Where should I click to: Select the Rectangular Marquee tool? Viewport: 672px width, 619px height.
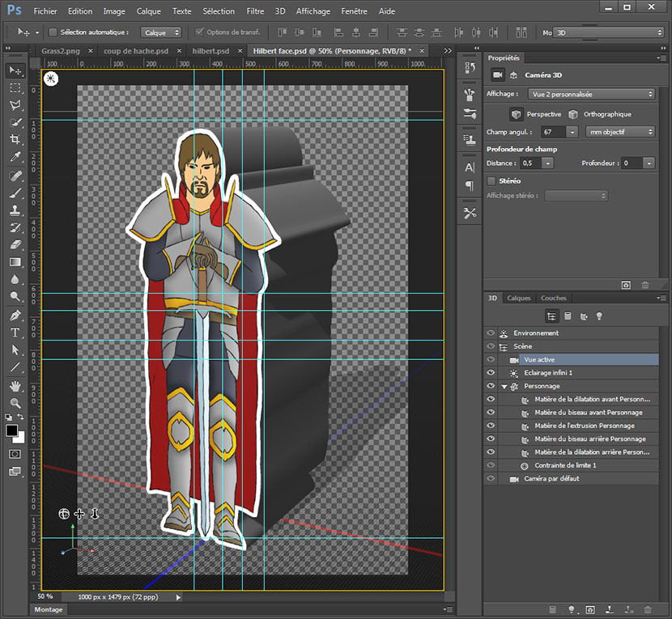pos(15,88)
